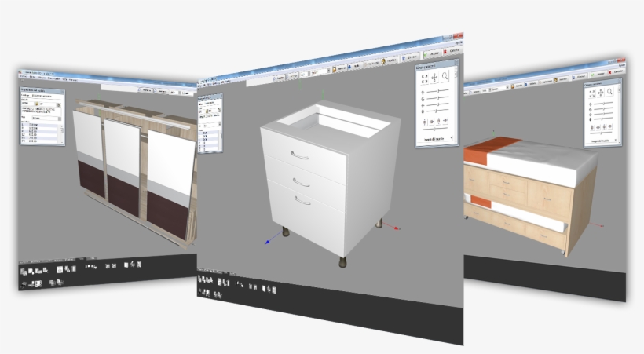Click Eliminar in the right window toolbar
Screen dimensions: 644x354
[579, 77]
